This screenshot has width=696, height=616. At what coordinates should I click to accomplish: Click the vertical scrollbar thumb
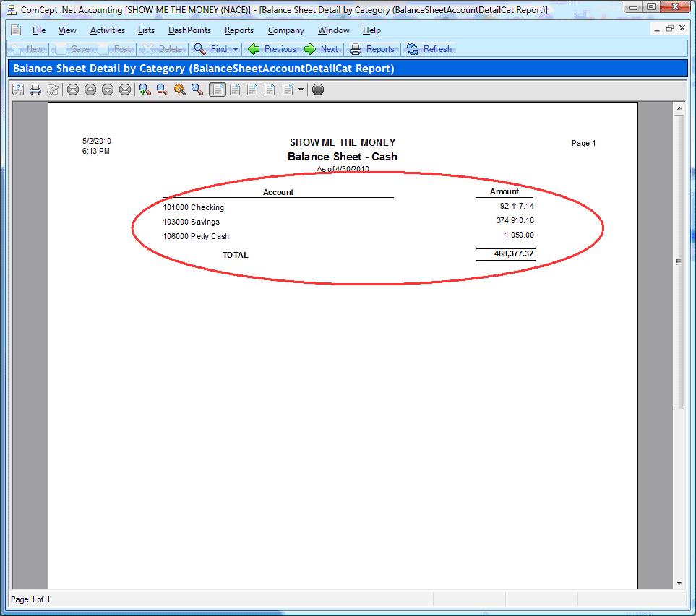(679, 261)
